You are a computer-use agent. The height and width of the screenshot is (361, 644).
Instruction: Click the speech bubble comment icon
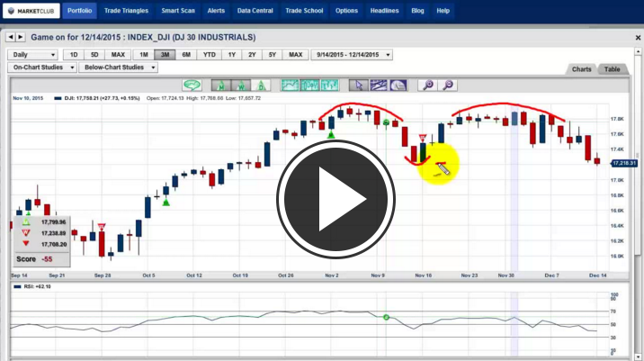coord(192,86)
